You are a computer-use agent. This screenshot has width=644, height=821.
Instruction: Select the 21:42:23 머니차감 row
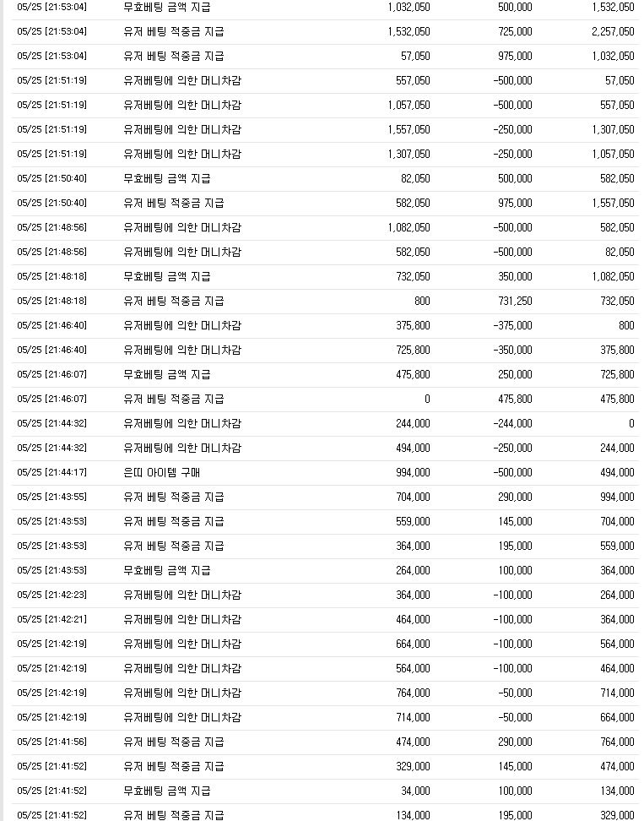(326, 595)
